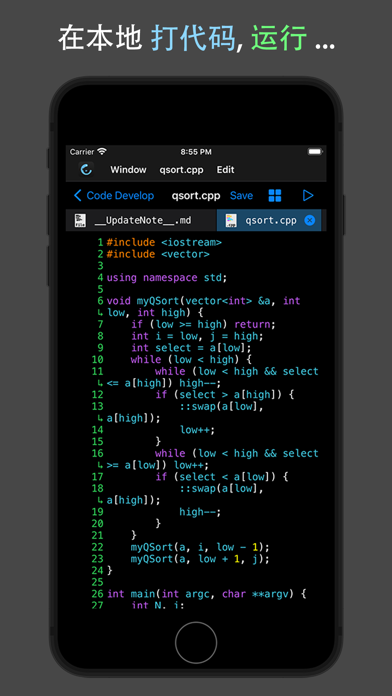Click line '#include <iostream>'
This screenshot has width=392, height=696.
click(164, 242)
